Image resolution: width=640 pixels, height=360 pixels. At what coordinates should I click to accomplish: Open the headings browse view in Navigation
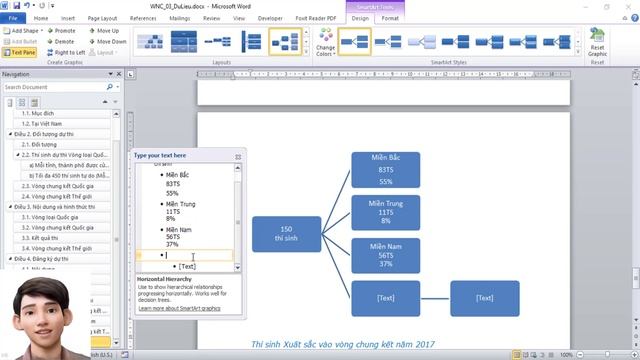click(10, 102)
